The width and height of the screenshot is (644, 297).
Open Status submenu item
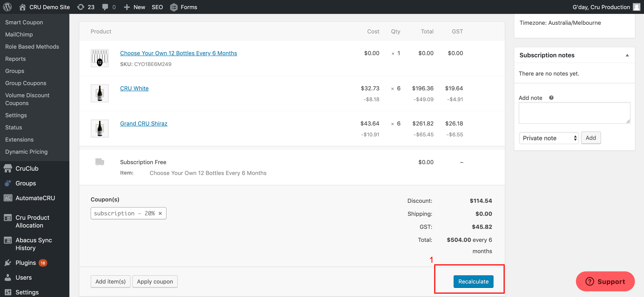click(13, 127)
